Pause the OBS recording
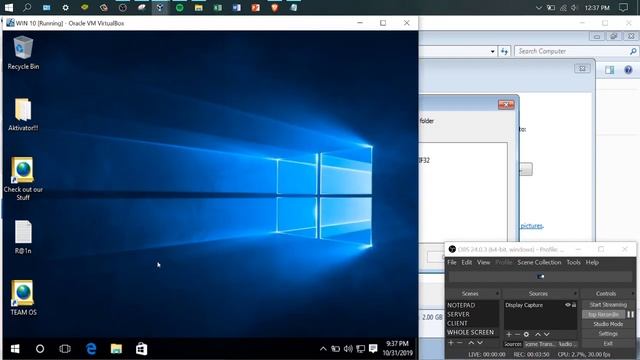This screenshot has height=360, width=640. [630, 314]
